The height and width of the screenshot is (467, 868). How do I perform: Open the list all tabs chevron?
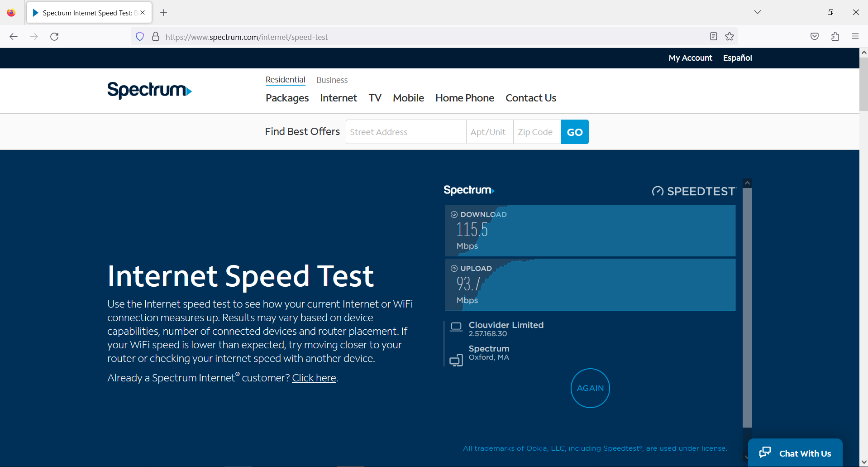(757, 12)
